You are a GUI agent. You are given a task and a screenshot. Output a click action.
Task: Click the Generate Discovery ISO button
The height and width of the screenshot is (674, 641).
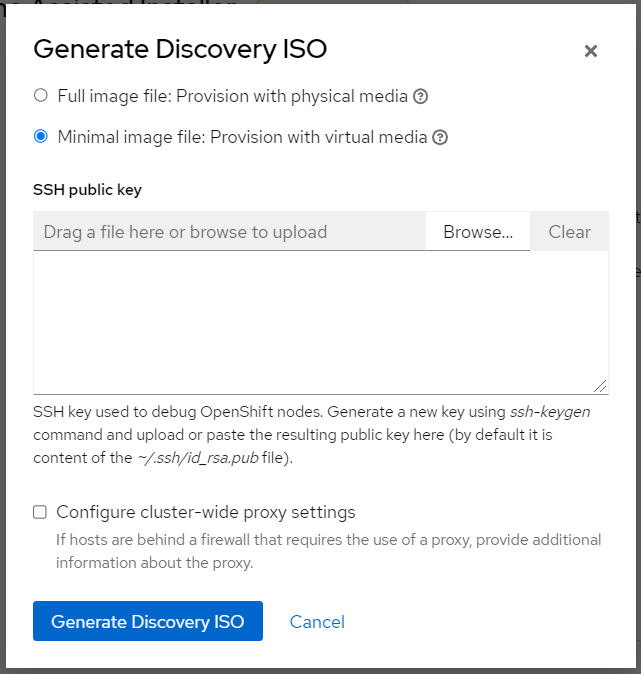click(148, 621)
